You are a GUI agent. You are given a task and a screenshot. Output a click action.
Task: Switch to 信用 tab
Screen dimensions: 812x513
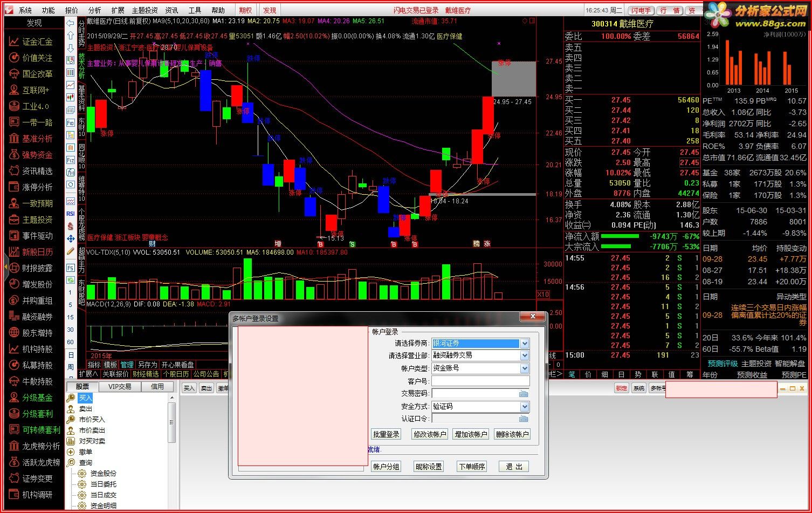click(157, 386)
